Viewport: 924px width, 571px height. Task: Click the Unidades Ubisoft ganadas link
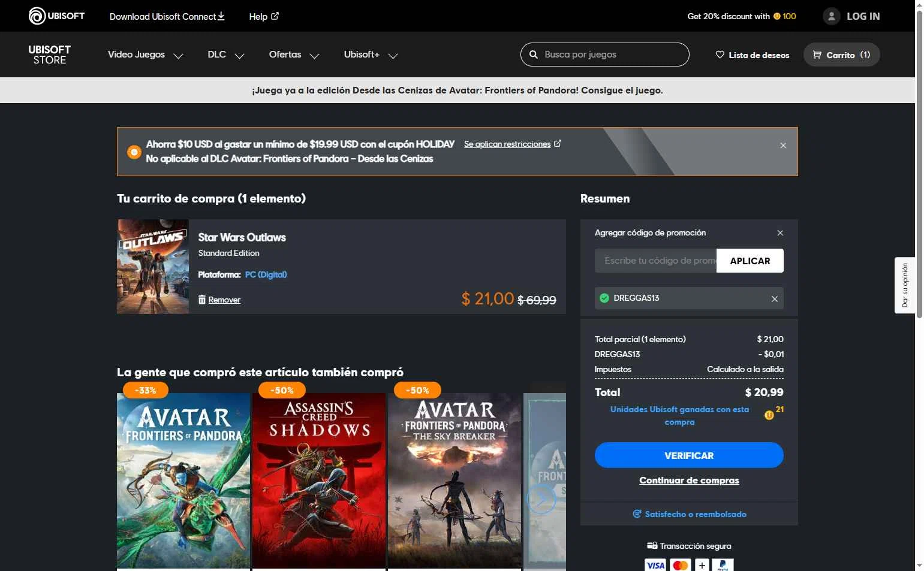(x=679, y=415)
